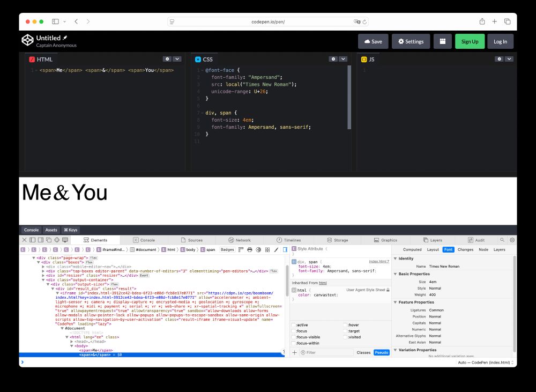Click the Save button
The height and width of the screenshot is (392, 536).
click(x=373, y=41)
